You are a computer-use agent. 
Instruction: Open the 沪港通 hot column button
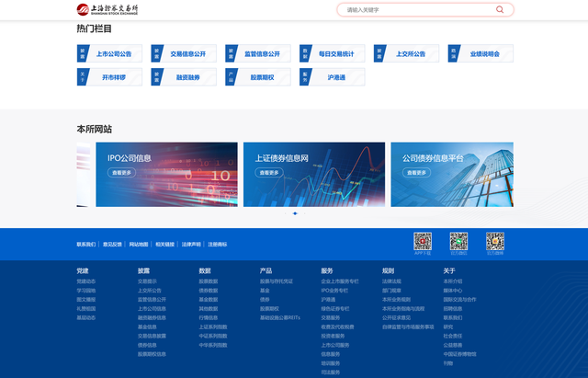(333, 77)
